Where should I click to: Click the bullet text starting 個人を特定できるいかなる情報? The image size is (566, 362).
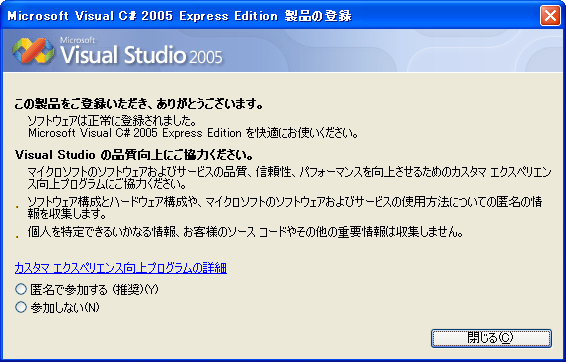coord(246,232)
